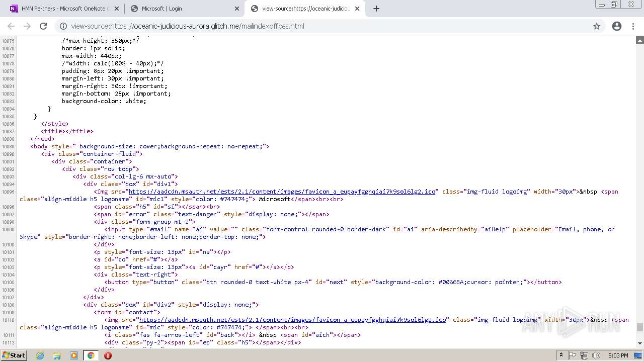Close the view-source tab

(357, 9)
